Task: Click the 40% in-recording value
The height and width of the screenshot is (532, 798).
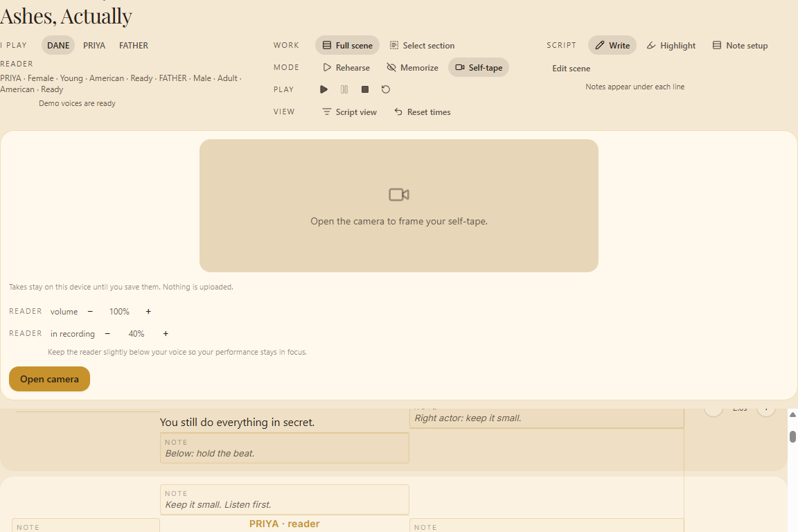Action: point(136,334)
